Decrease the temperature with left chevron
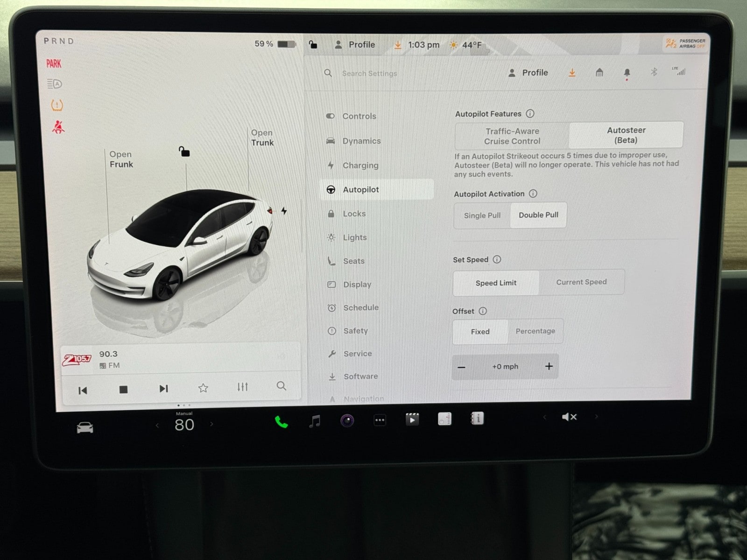 click(x=157, y=425)
